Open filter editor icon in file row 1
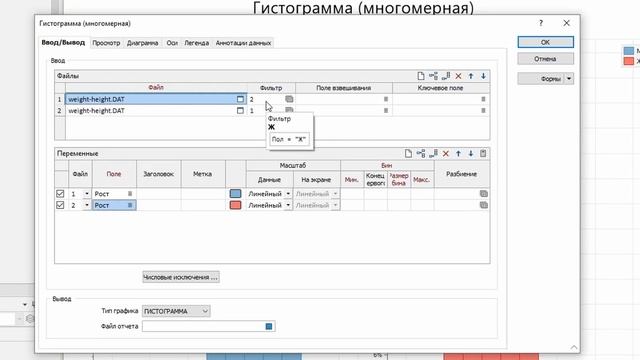Viewport: 640px width, 360px height. pos(289,99)
